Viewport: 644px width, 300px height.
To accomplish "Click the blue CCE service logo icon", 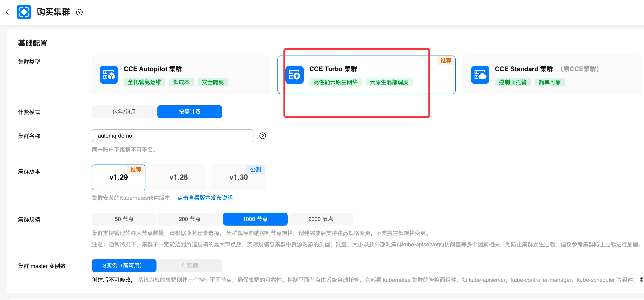I will pos(24,12).
